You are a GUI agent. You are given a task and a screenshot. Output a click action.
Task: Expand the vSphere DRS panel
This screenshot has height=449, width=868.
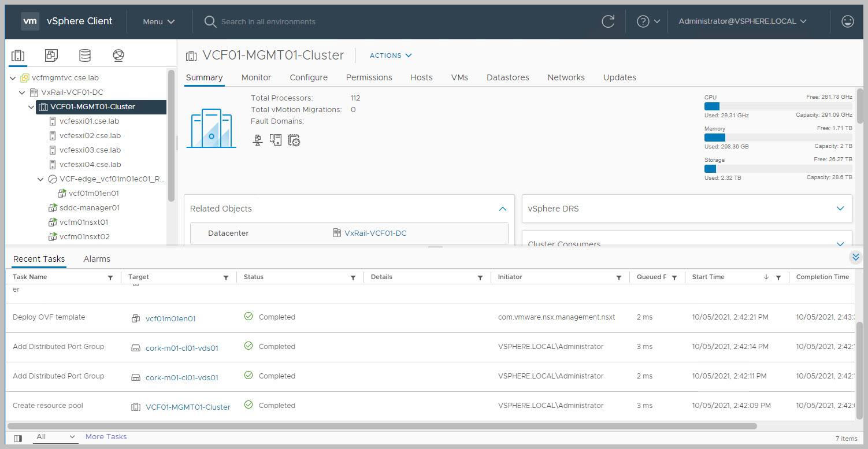840,209
